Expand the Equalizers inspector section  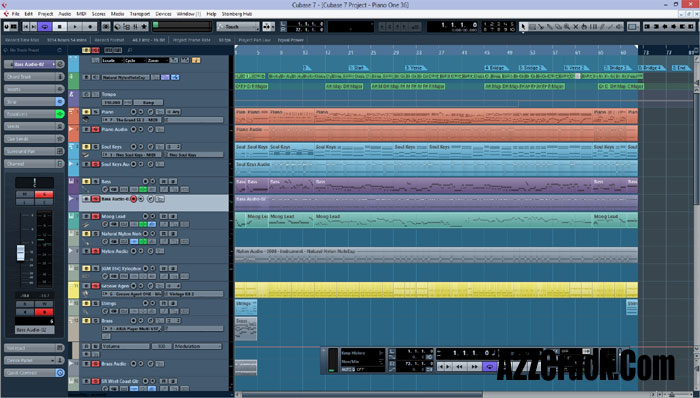34,114
